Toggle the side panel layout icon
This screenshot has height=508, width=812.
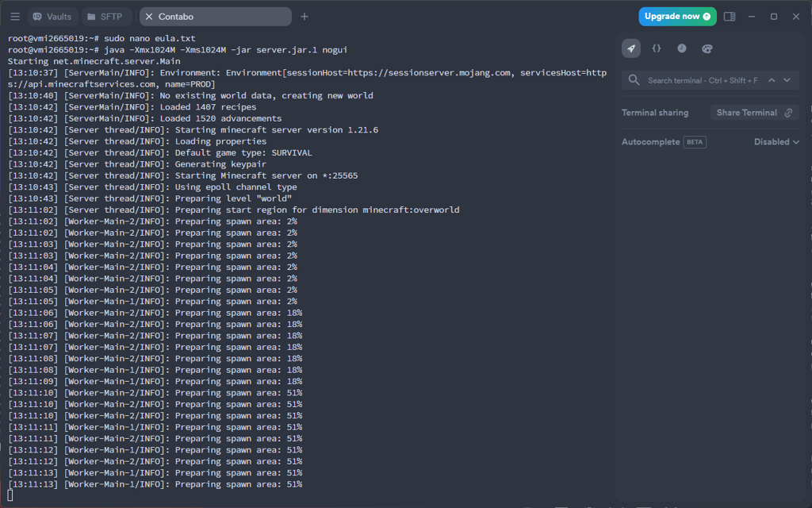[x=730, y=17]
